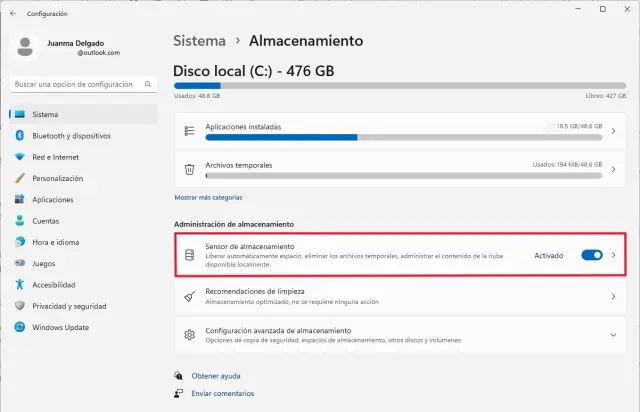The image size is (640, 412).
Task: Click Mostrar más categorías link
Action: coord(208,198)
